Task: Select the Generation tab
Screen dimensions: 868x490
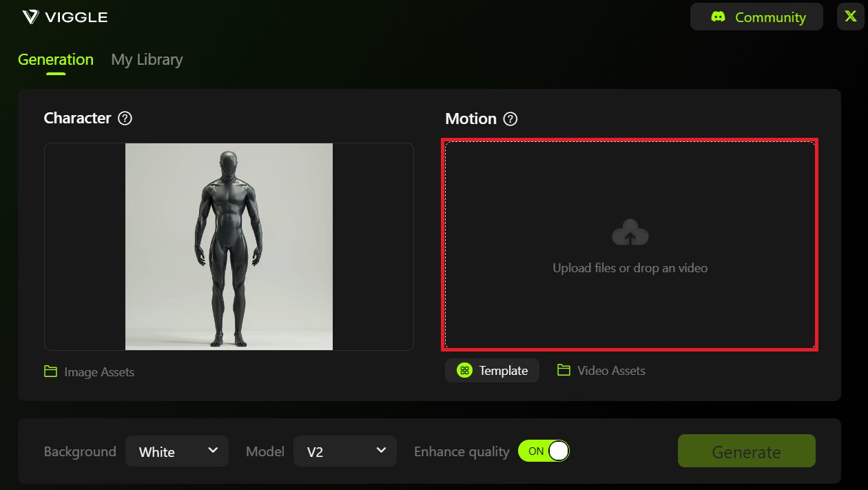Action: (55, 60)
